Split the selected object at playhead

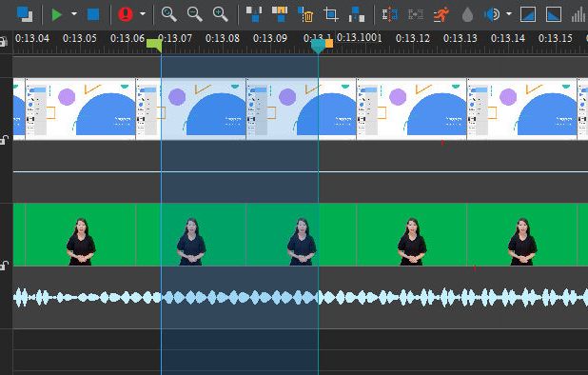click(x=254, y=14)
